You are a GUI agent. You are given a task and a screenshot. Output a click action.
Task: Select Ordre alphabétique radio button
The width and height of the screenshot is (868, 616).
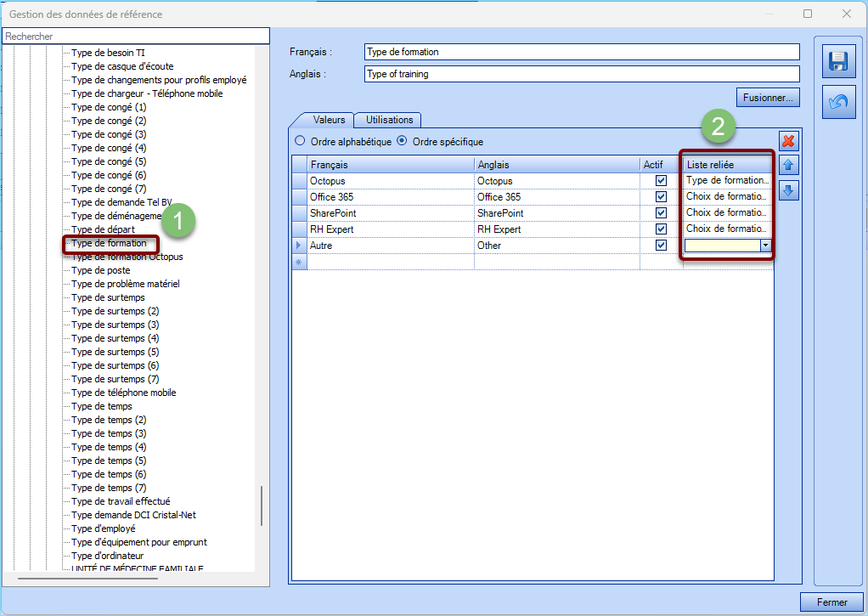tap(299, 142)
